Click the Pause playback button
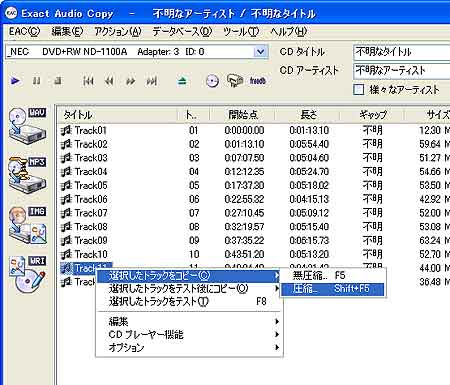The height and width of the screenshot is (385, 450). coord(37,81)
